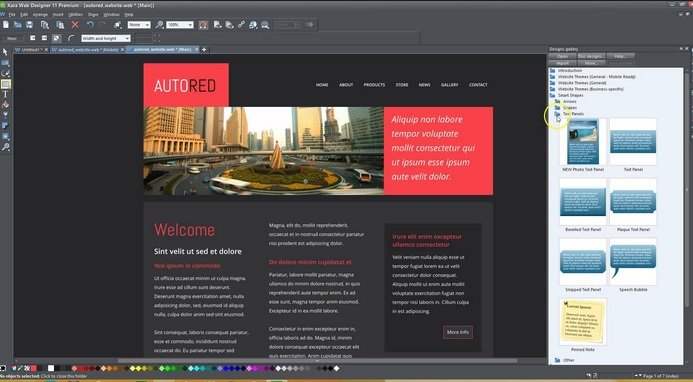Select the Text tool
Image resolution: width=693 pixels, height=382 pixels.
[5, 94]
